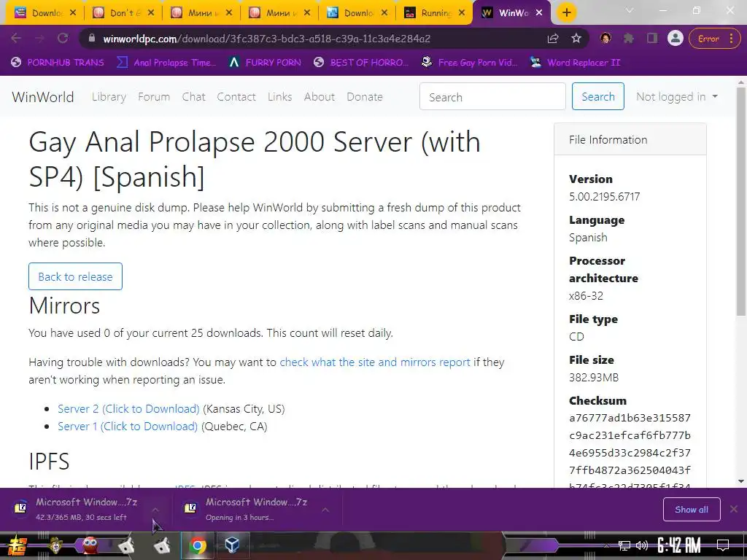Viewport: 747px width, 560px height.
Task: Focus the WinWorld search input field
Action: 492,97
